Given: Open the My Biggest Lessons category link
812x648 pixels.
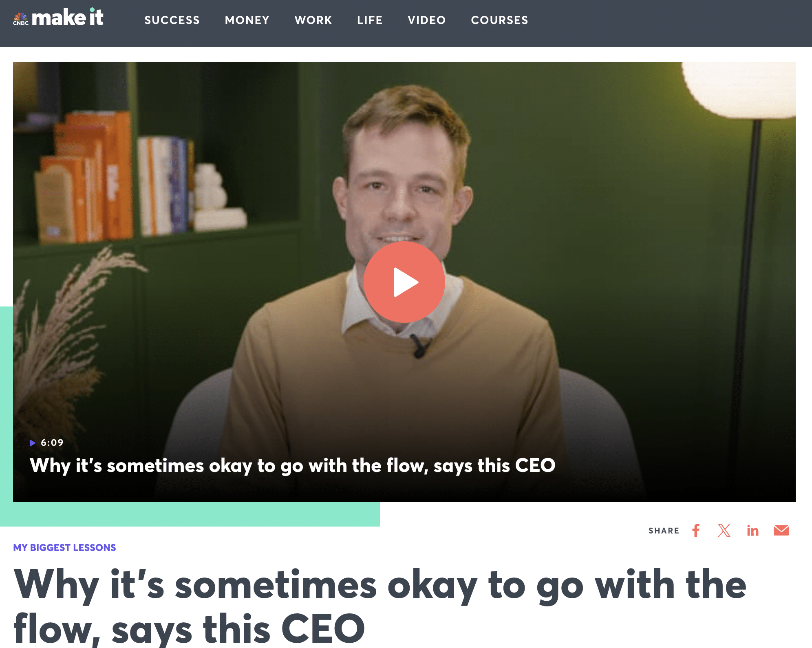Looking at the screenshot, I should click(x=64, y=547).
